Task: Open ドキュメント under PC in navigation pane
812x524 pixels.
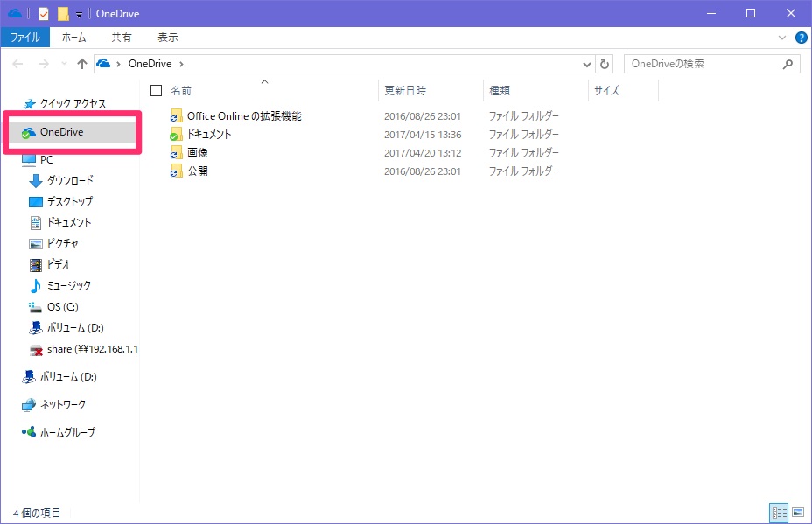Action: point(69,223)
